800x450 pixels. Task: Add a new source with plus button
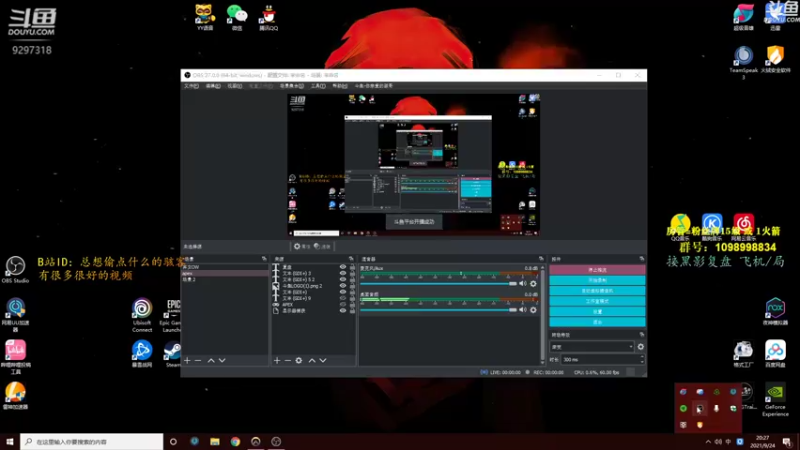pyautogui.click(x=277, y=360)
